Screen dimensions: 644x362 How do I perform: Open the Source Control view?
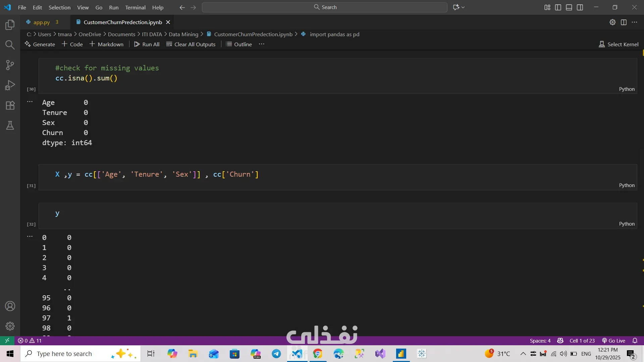10,65
